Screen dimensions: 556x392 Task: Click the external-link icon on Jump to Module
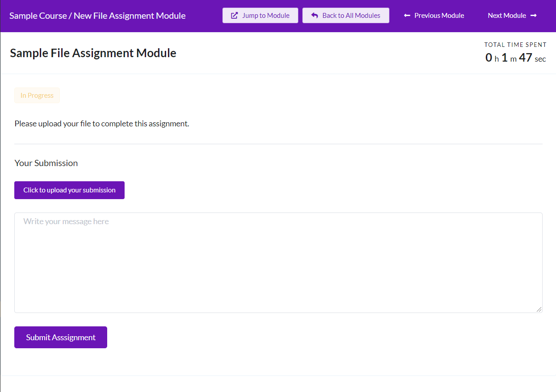point(234,15)
